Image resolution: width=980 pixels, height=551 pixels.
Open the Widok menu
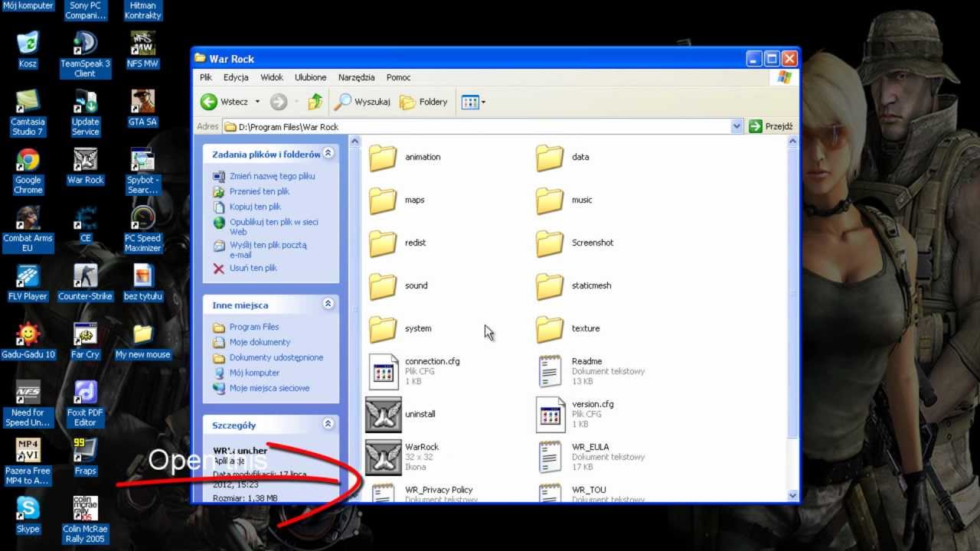point(272,77)
